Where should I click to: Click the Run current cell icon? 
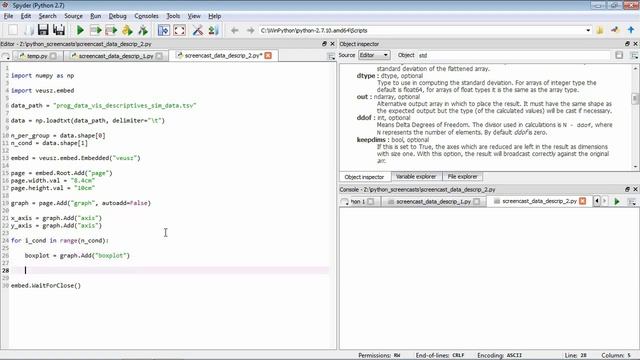click(x=96, y=30)
